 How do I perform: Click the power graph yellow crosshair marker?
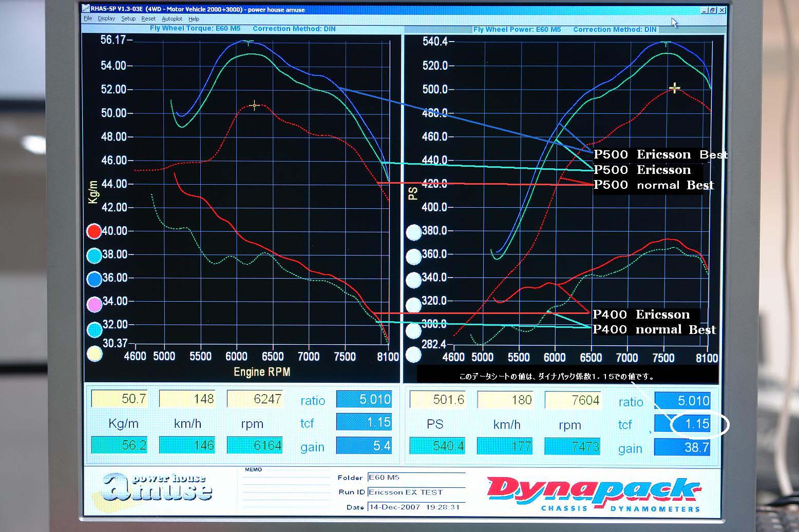[675, 88]
